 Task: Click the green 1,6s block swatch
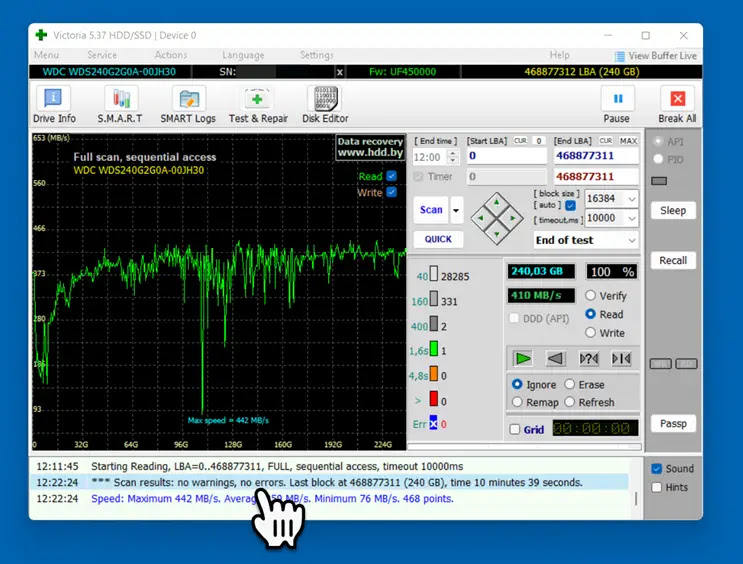click(434, 349)
